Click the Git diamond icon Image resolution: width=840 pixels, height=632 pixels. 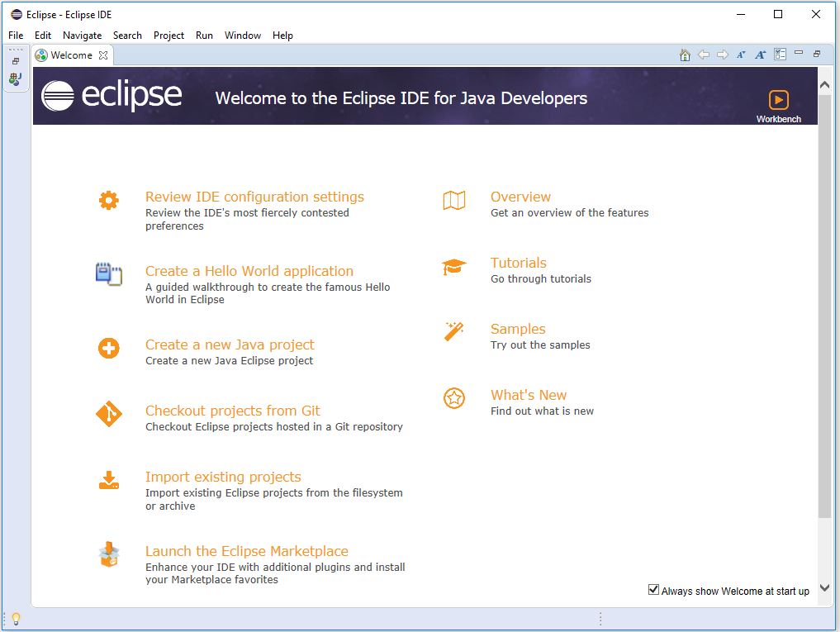coord(108,414)
